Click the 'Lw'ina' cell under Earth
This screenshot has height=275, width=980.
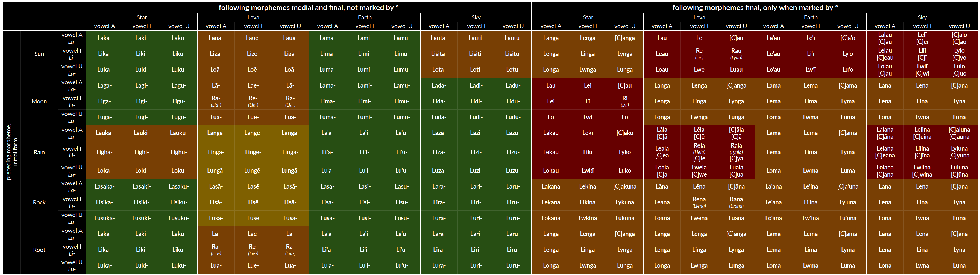pos(811,218)
